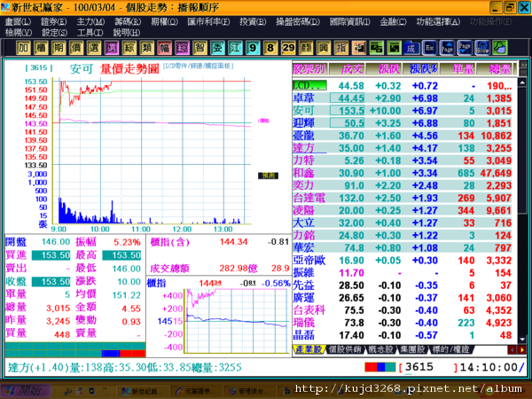Select the 卓韋 stock row
This screenshot has width=532, height=399.
click(404, 98)
